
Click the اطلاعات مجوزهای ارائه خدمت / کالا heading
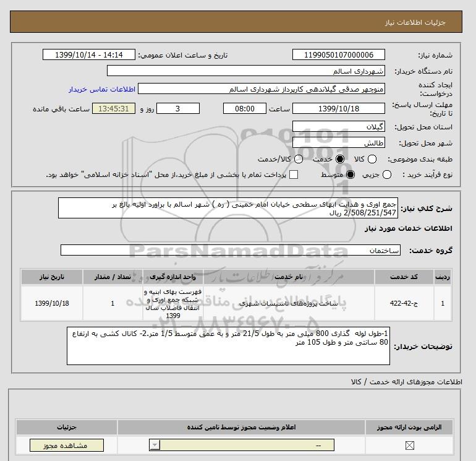[407, 382]
